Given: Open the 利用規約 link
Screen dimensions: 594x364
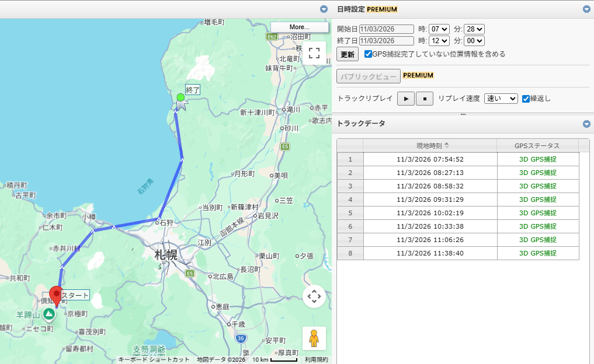Looking at the screenshot, I should [316, 360].
